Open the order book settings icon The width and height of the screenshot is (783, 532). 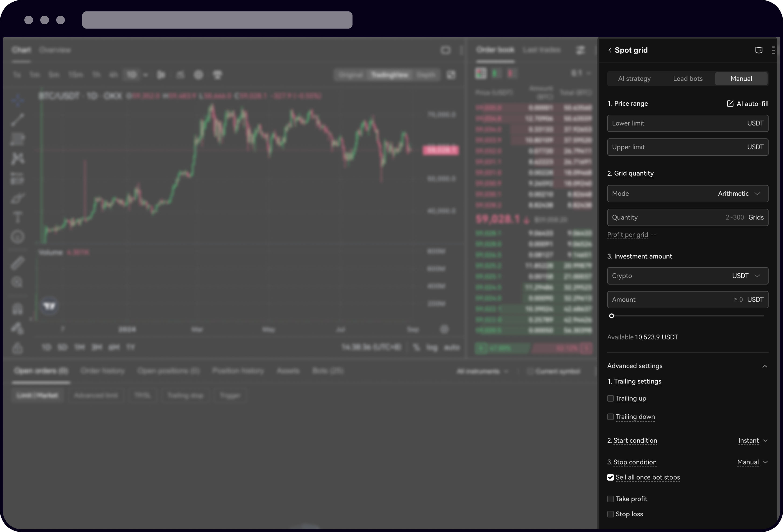[x=580, y=50]
